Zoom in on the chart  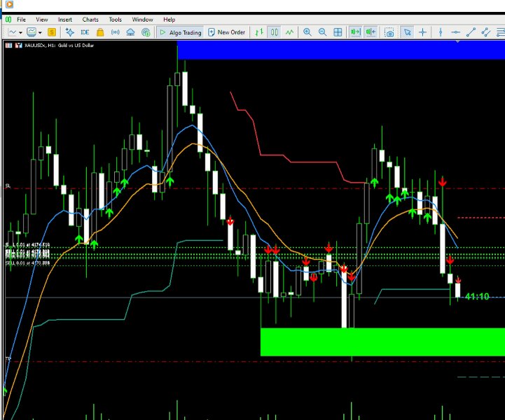point(307,32)
